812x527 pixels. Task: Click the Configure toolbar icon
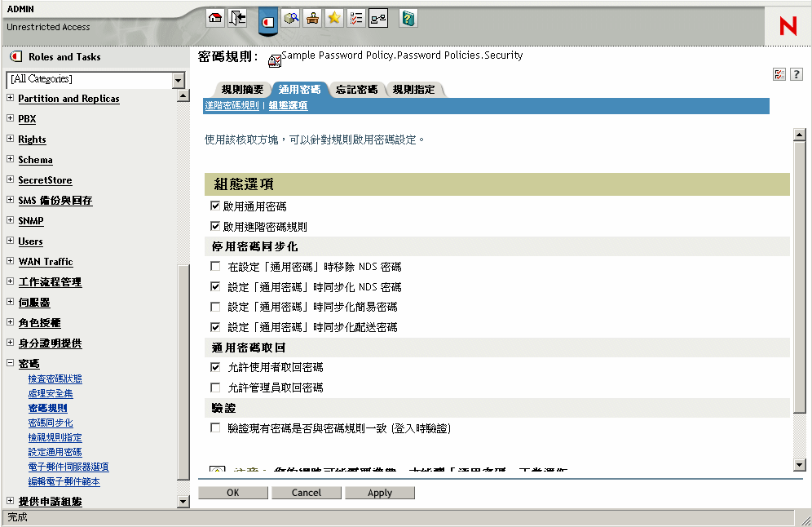pos(312,19)
